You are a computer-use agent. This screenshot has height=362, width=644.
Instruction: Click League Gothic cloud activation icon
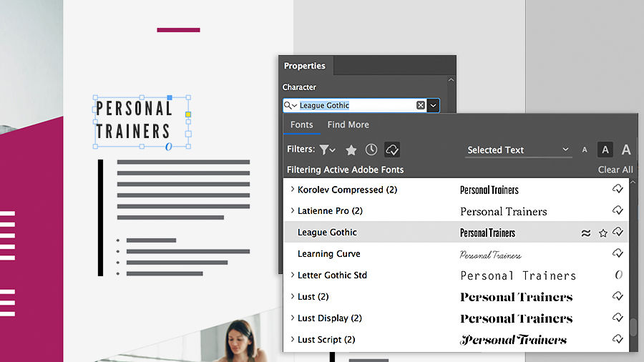618,232
